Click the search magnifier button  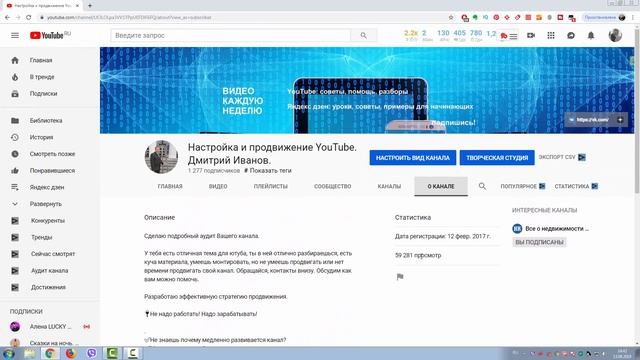pos(363,36)
